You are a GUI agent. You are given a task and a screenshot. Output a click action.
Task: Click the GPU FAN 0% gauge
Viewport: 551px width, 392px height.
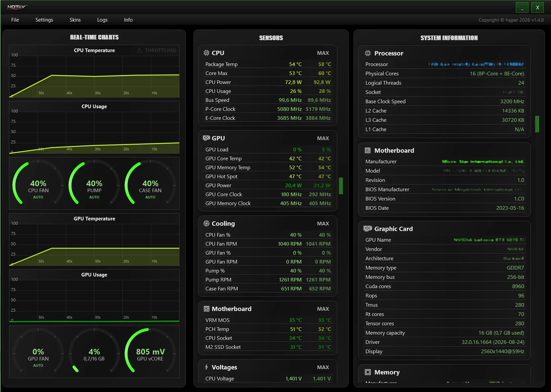tap(38, 352)
